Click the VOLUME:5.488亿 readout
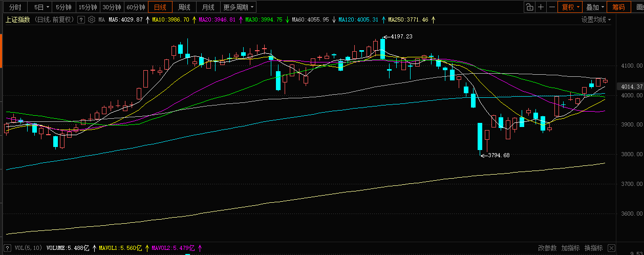Viewport: 644px width, 255px height. tap(68, 248)
